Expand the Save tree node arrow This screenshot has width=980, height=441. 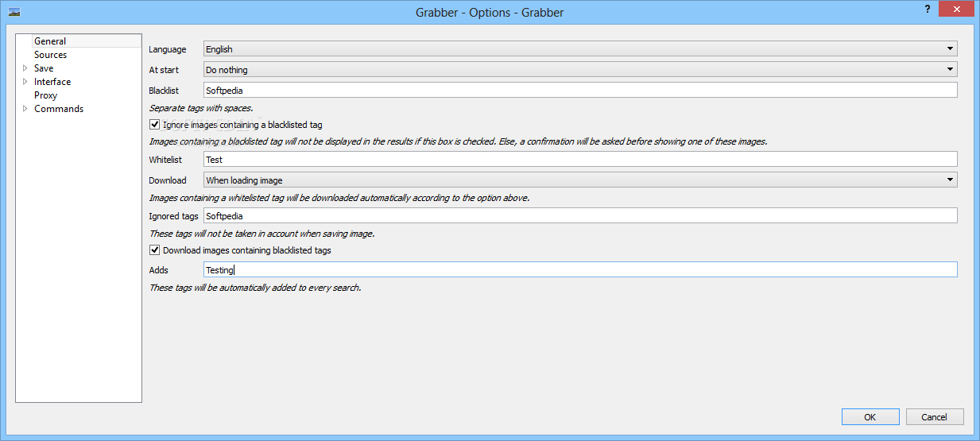25,68
